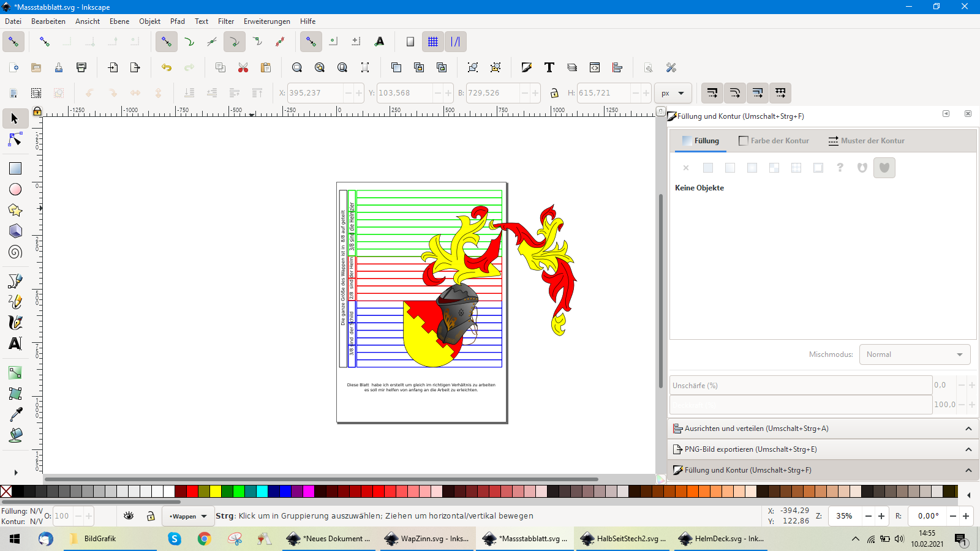Click the scissors cut icon
Viewport: 980px width, 551px height.
pos(243,67)
